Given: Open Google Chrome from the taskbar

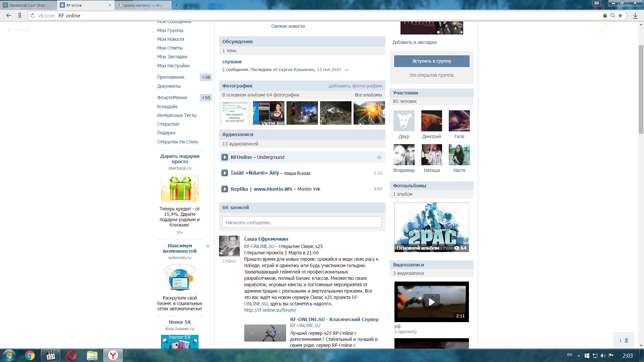Looking at the screenshot, I should point(30,355).
